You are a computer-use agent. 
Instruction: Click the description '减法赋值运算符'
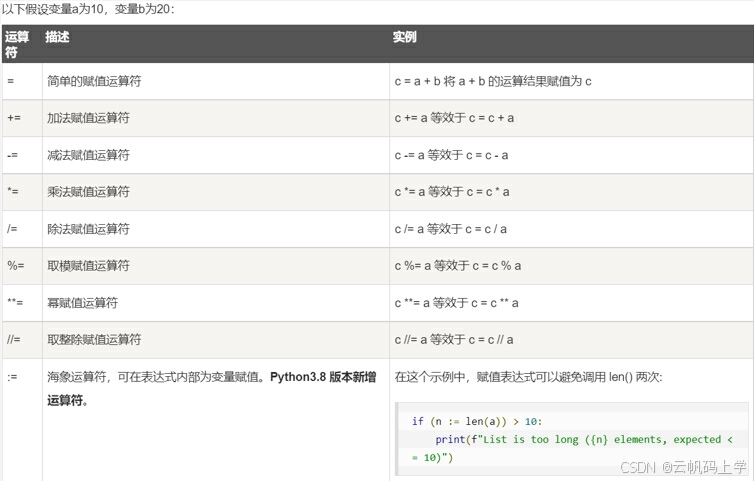tap(88, 155)
